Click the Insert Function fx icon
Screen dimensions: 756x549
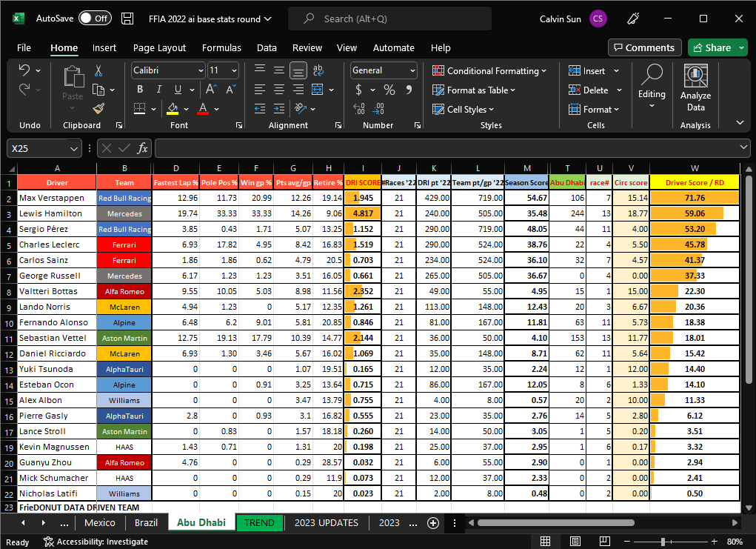(142, 148)
